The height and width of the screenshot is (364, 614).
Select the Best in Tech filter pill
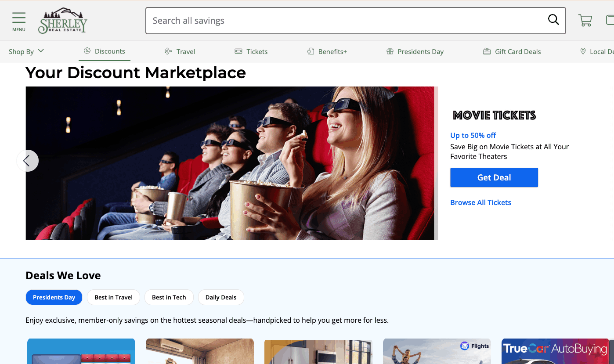pyautogui.click(x=169, y=297)
